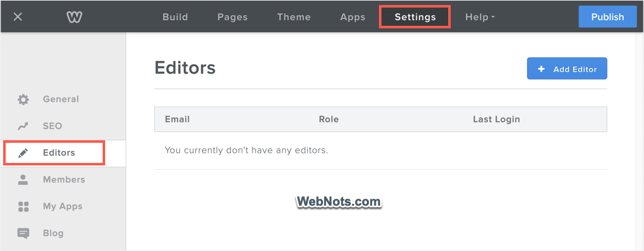Click the "You currently don't have any editors" message
The image size is (644, 251).
click(x=246, y=150)
